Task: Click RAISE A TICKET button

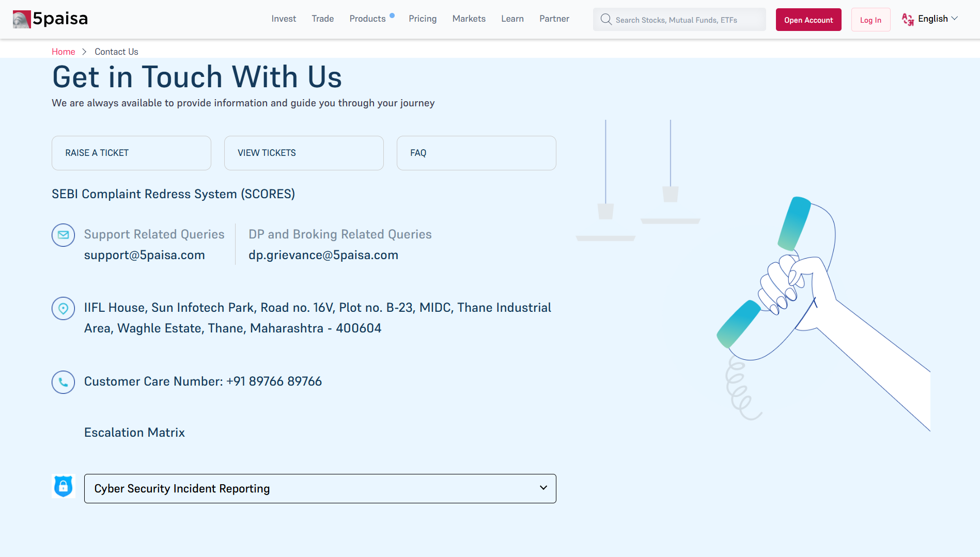Action: [131, 153]
